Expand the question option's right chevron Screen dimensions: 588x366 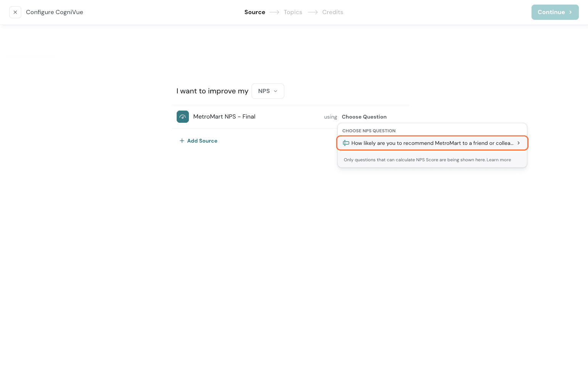click(x=519, y=143)
